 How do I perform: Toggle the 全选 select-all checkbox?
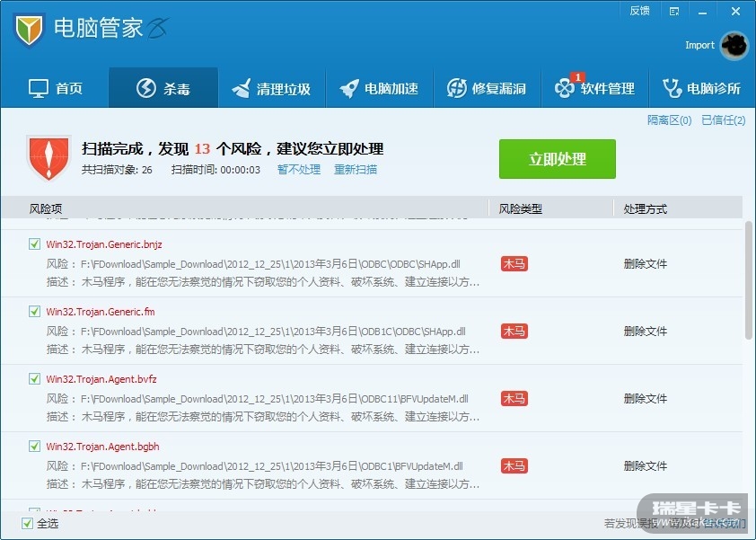coord(28,523)
